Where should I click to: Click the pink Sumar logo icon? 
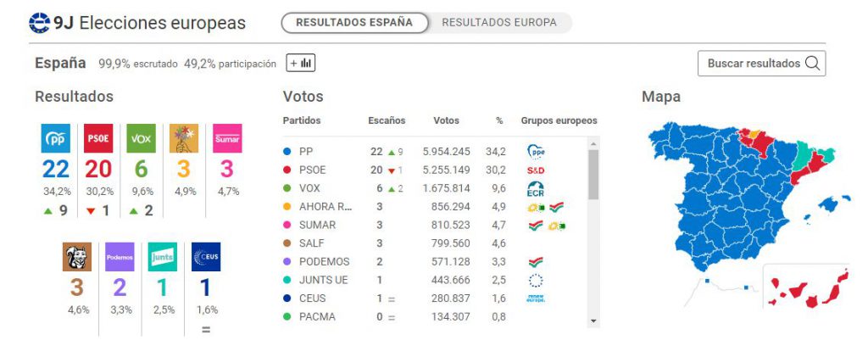[226, 137]
